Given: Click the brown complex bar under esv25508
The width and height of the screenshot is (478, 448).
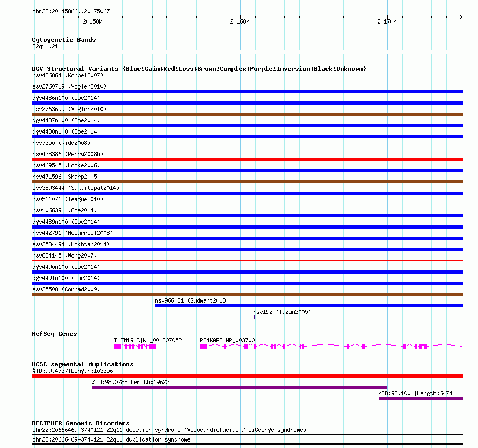Looking at the screenshot, I should point(247,295).
